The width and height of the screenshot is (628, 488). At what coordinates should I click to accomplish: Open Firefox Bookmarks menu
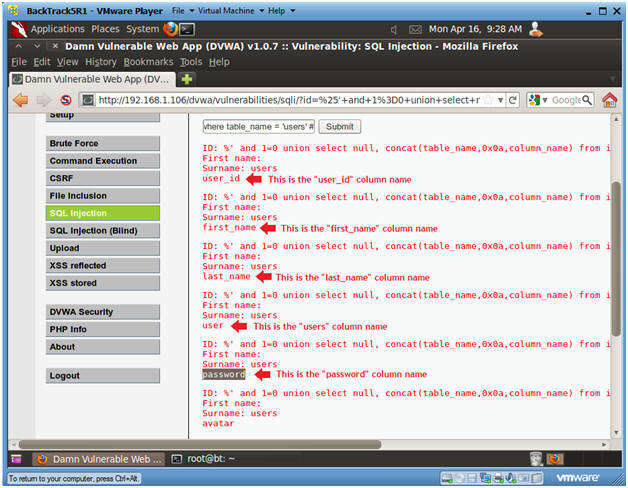pos(148,62)
